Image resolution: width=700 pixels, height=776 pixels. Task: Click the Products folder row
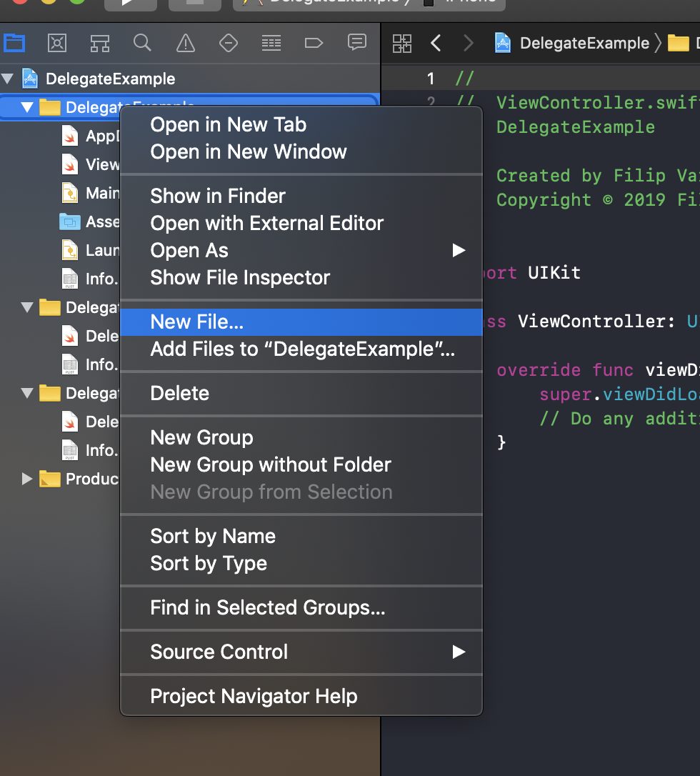point(60,479)
